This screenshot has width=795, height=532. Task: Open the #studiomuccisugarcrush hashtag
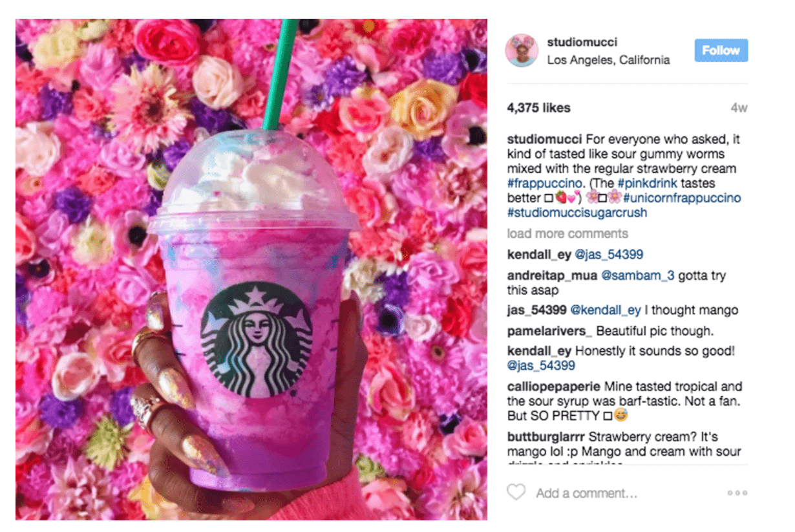click(x=577, y=213)
